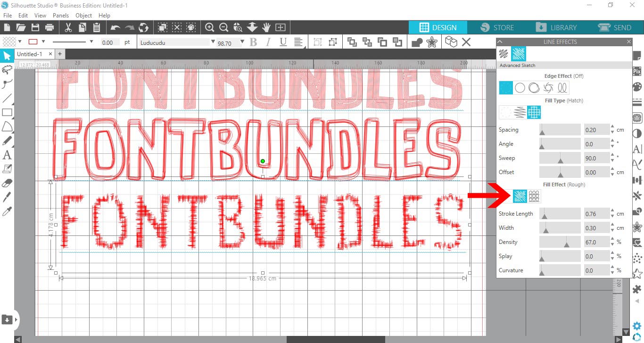The height and width of the screenshot is (343, 644).
Task: Click the Stroke Length slider
Action: coord(560,214)
